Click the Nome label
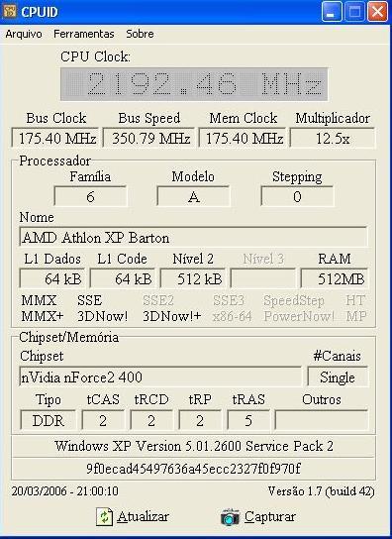Screen dimensions: 392x539 click(37, 217)
